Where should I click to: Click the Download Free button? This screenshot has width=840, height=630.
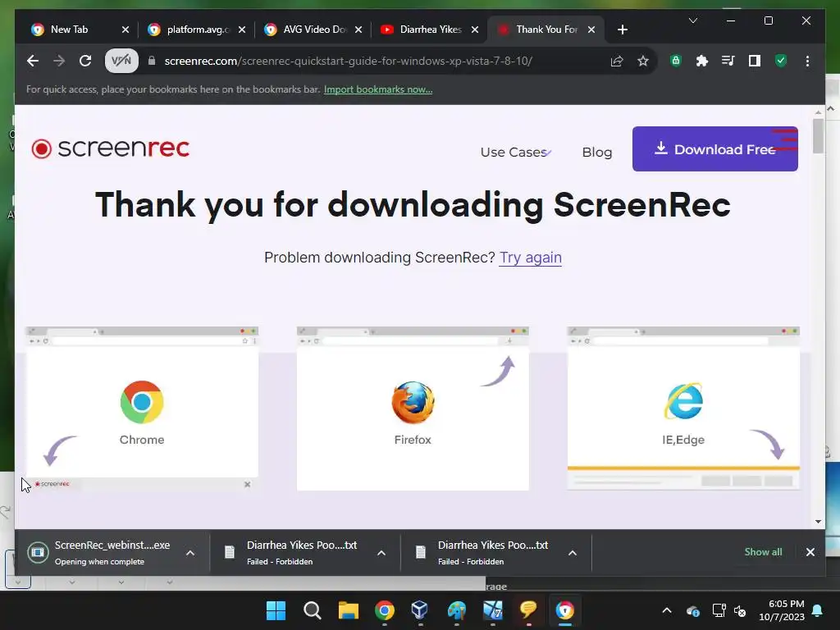coord(714,149)
